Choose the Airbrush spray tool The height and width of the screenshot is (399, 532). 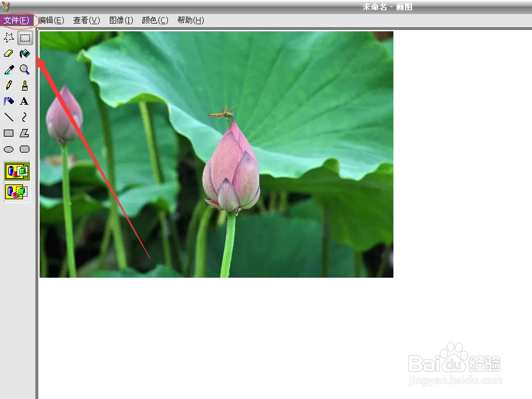pos(9,101)
